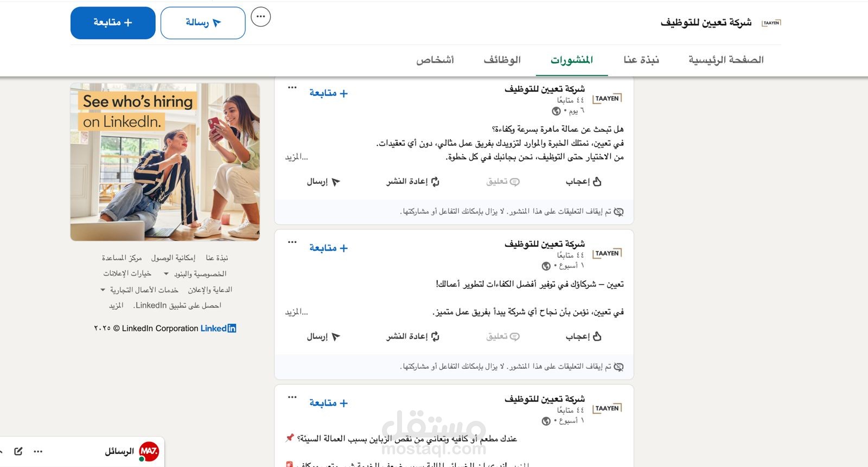
Task: Send the post تعيين – شركاؤك
Action: (323, 336)
